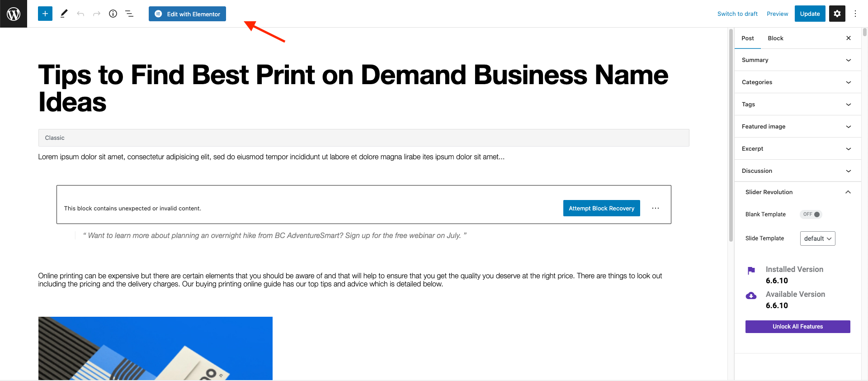This screenshot has height=381, width=868.
Task: Click the Redo arrow
Action: (97, 14)
